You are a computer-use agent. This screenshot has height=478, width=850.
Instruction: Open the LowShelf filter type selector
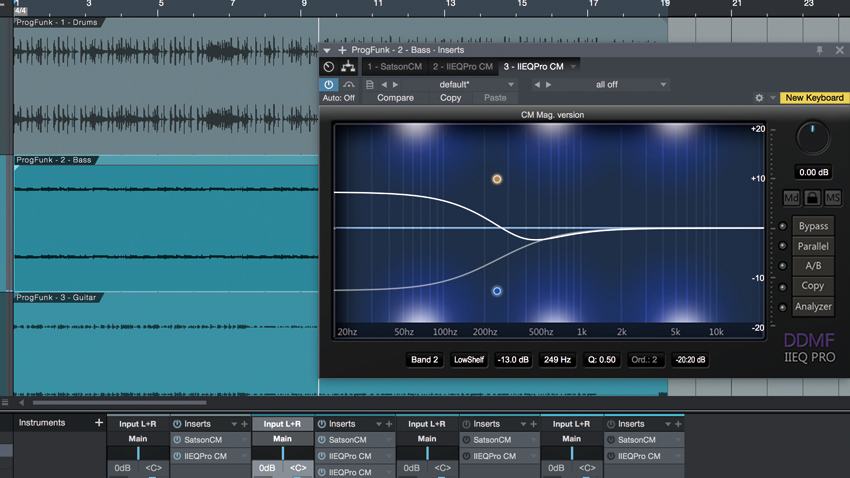(468, 360)
